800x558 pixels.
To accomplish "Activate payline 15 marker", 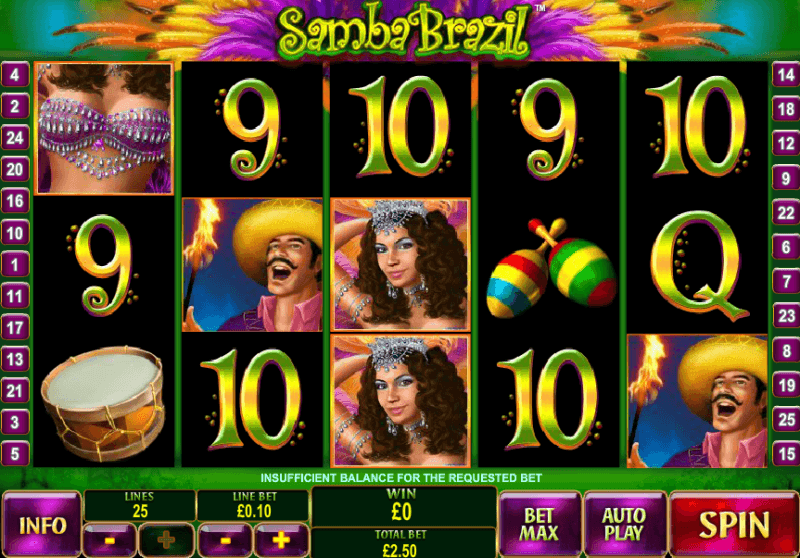I will (x=786, y=453).
